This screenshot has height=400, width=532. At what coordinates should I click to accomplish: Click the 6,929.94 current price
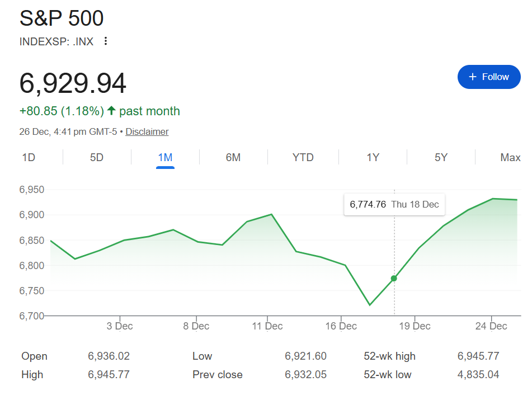pos(73,83)
